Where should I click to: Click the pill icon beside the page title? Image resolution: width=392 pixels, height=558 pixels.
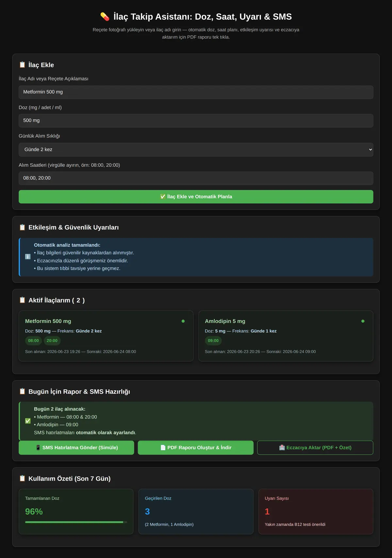coord(105,17)
